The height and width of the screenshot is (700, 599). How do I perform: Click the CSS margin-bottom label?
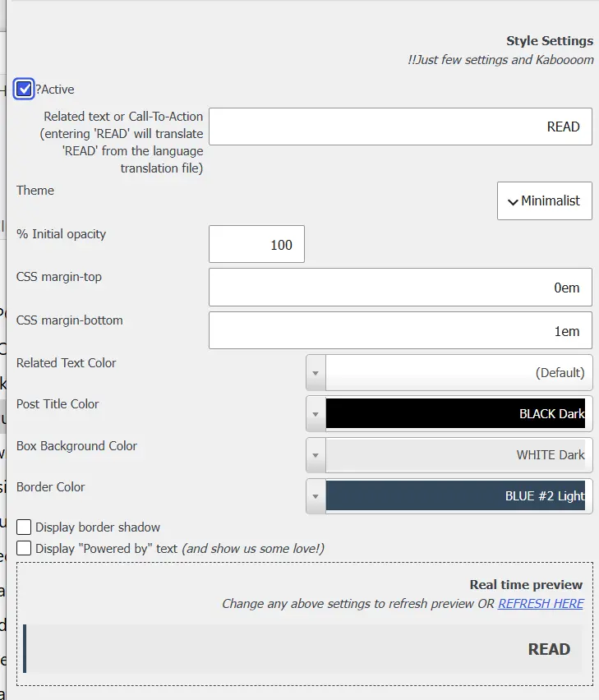(70, 320)
